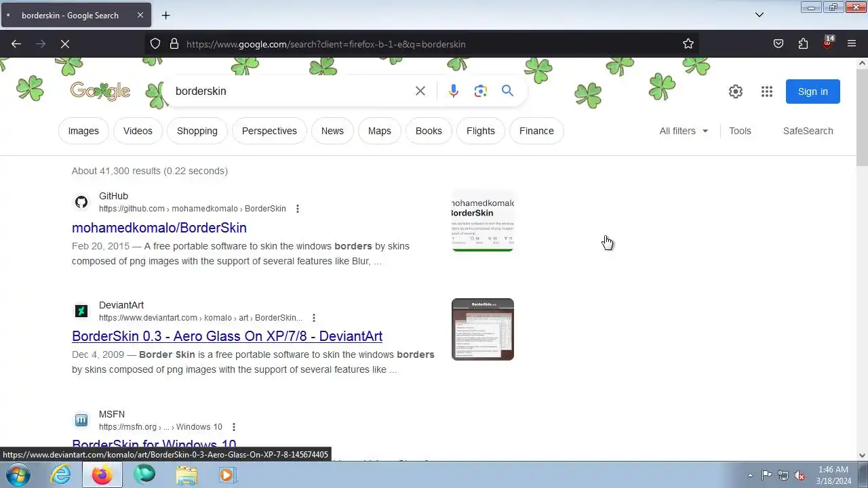Screen dimensions: 868x488
Task: Switch to the Images filter
Action: (x=83, y=131)
